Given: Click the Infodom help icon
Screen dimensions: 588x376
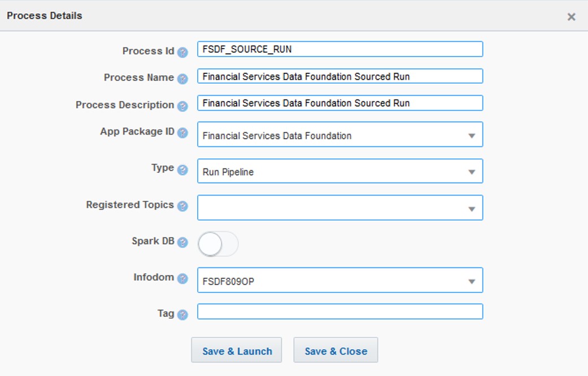Looking at the screenshot, I should (x=182, y=279).
